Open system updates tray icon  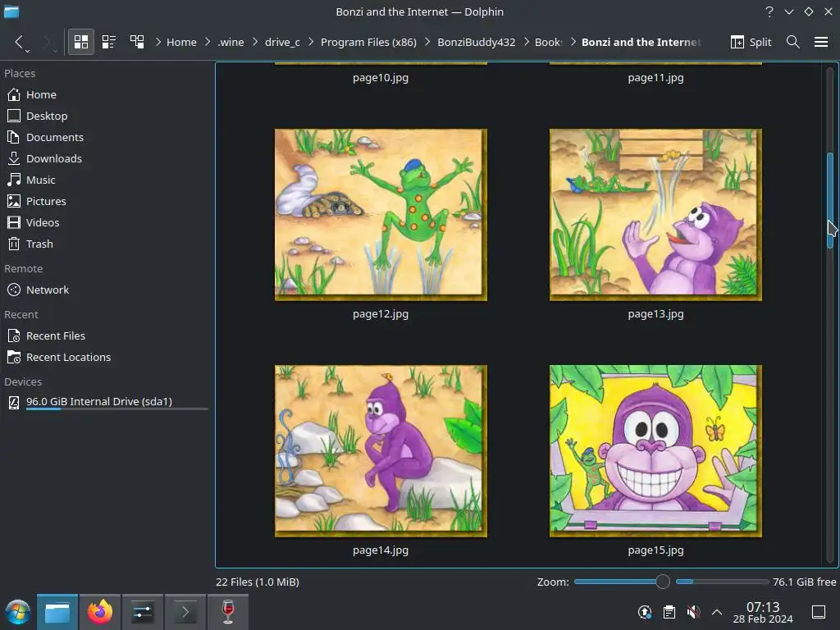click(x=645, y=612)
